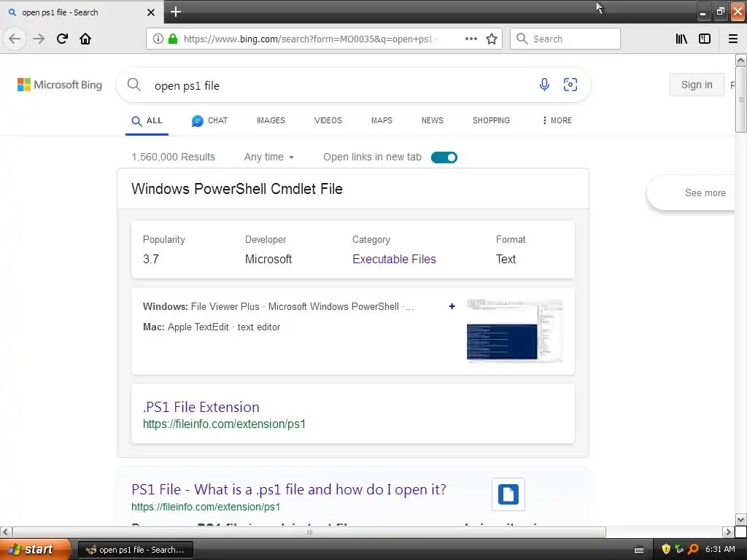The height and width of the screenshot is (560, 747).
Task: Click the Sign in button
Action: pos(697,85)
